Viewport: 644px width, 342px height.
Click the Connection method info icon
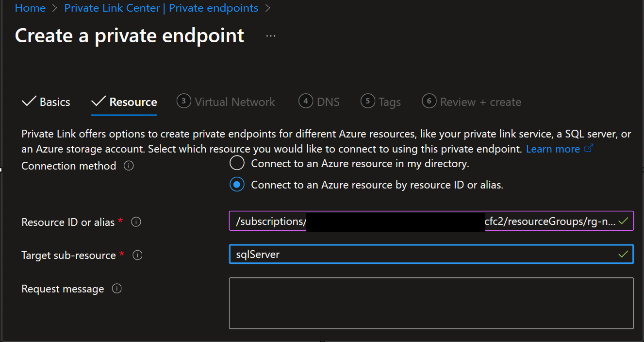coord(129,166)
